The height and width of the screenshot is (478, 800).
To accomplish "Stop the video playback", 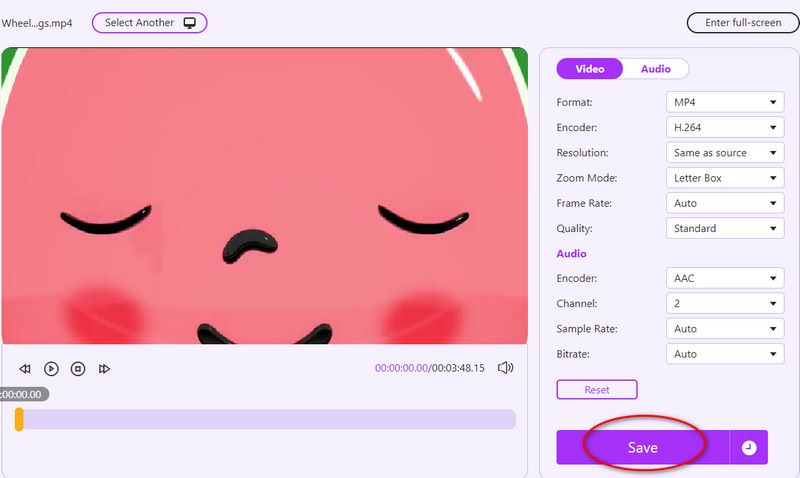I will [78, 368].
